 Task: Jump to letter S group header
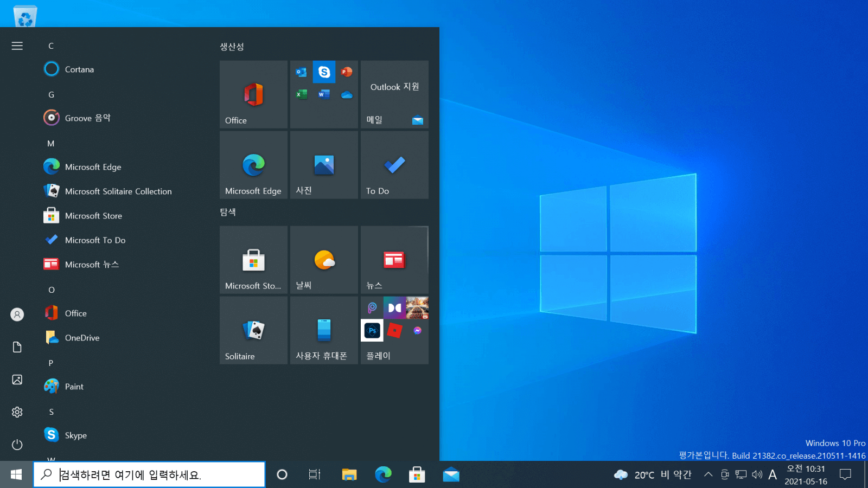pos(51,412)
